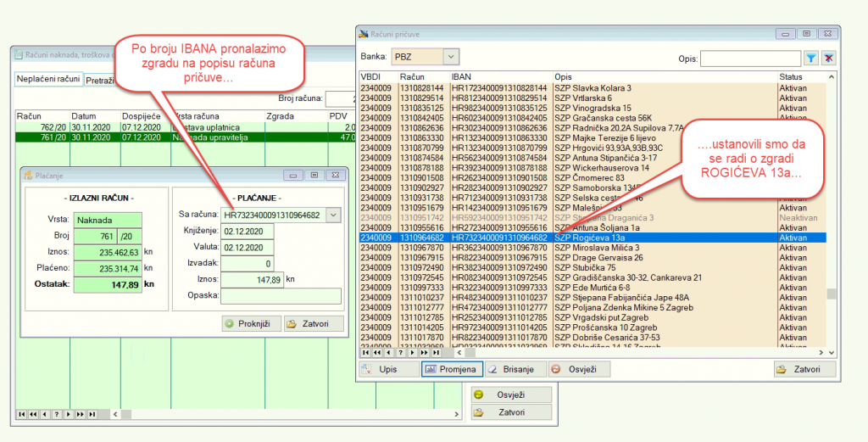
Task: Click the Opaska text field
Action: (280, 296)
